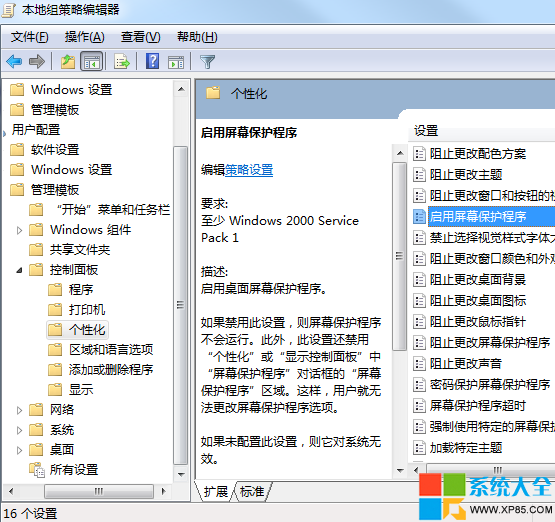Expand the Windows 组件 tree node
555x522 pixels.
point(19,230)
